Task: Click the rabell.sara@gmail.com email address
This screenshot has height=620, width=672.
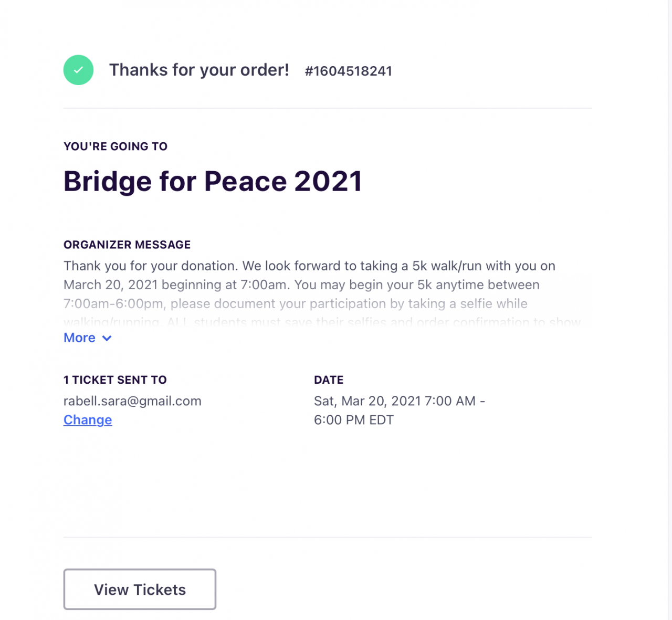Action: 132,401
